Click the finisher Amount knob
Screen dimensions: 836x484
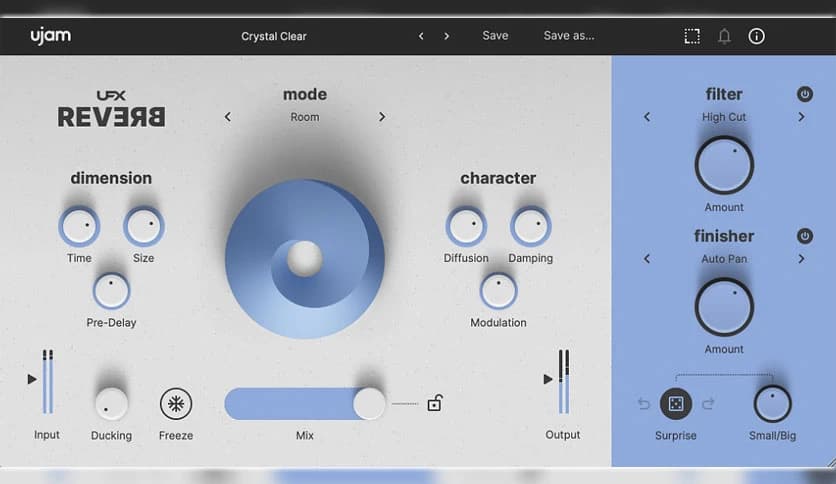tap(724, 307)
